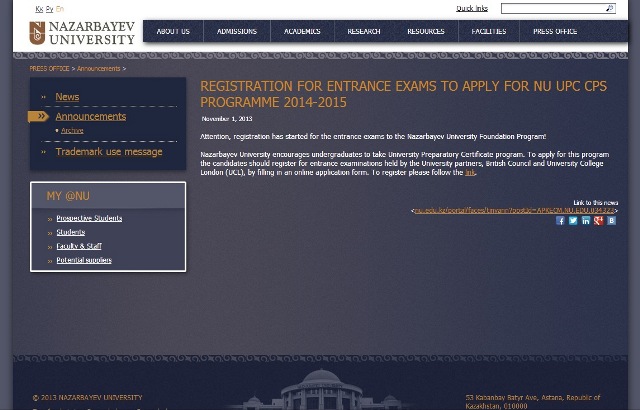640x410 pixels.
Task: Click the arrow icon beside Announcements
Action: tap(39, 117)
